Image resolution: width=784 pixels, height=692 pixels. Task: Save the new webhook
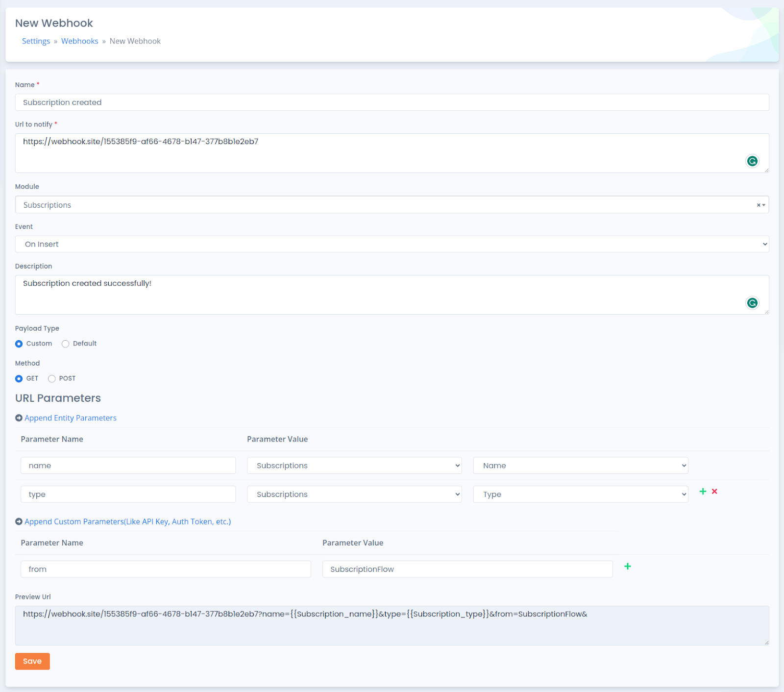tap(32, 661)
